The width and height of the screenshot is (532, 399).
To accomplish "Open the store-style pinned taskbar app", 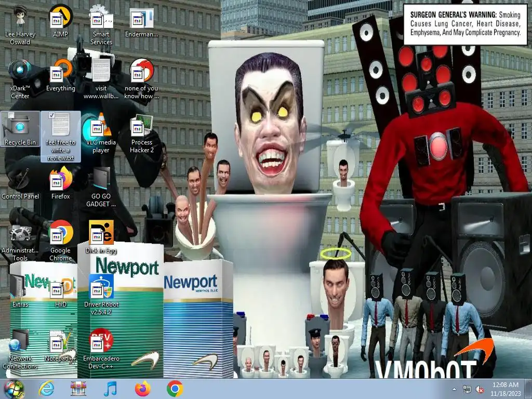I will pyautogui.click(x=78, y=389).
